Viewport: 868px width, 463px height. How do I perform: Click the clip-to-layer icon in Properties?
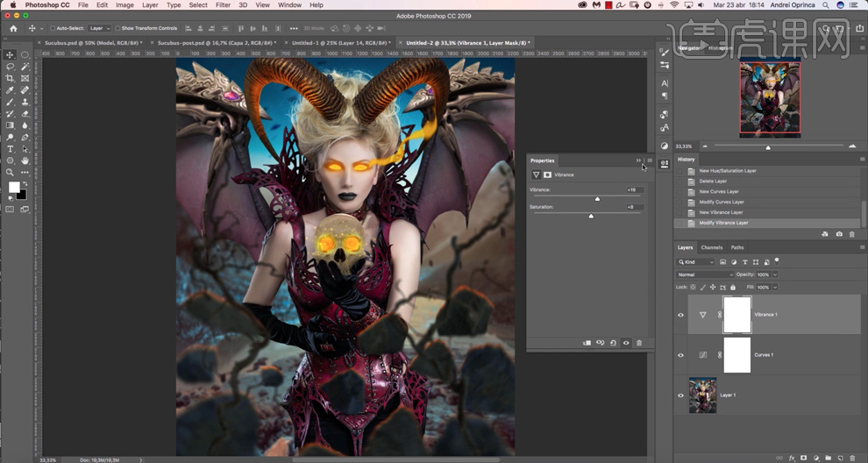[x=587, y=343]
